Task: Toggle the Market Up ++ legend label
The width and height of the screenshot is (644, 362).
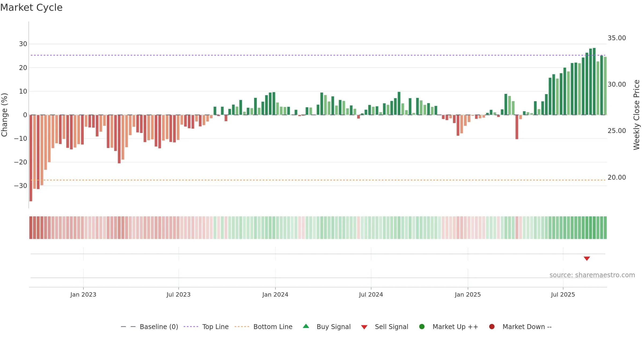Action: pos(455,327)
